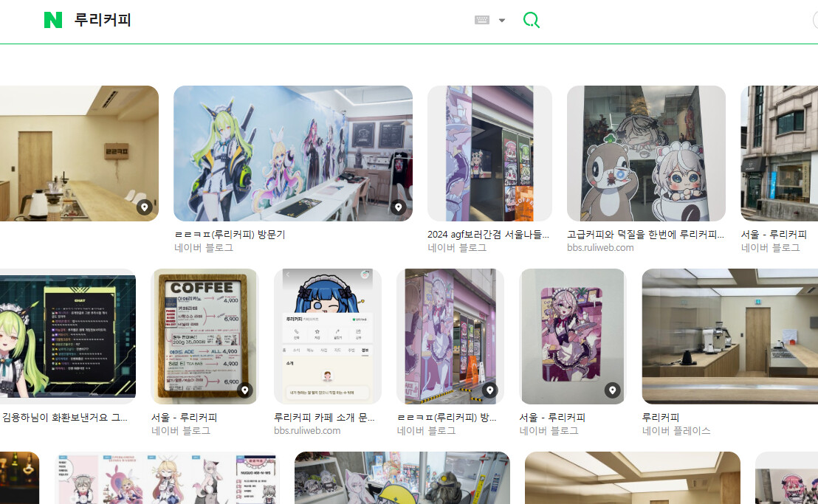Open ㄹㄹㅋㅍ(루리커피) 방... under pink storefront

click(x=447, y=418)
